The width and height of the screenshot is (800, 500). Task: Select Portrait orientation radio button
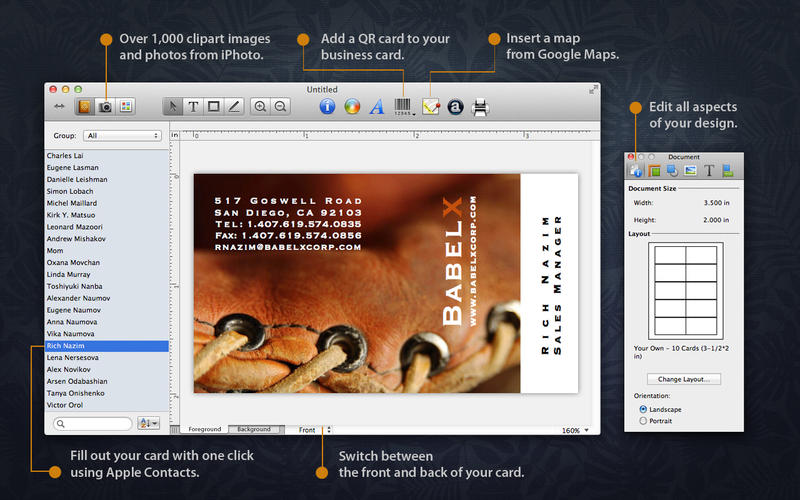(642, 421)
